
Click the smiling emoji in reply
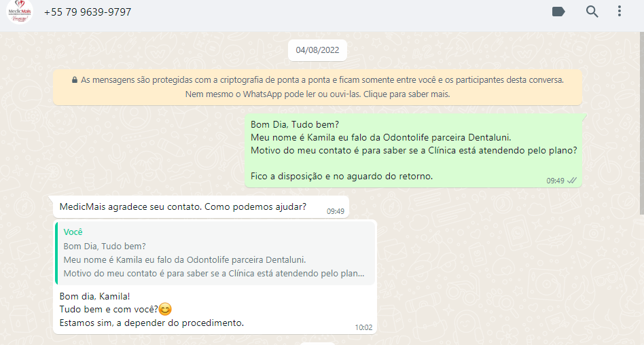coord(165,309)
